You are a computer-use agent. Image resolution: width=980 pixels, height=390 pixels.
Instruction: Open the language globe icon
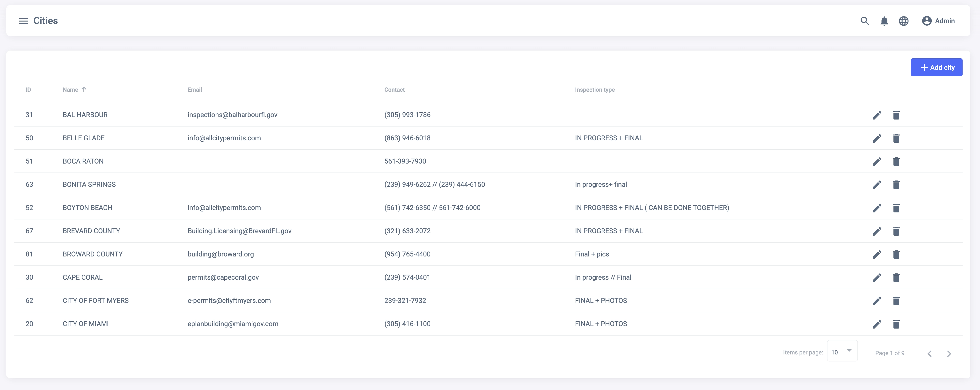click(904, 21)
